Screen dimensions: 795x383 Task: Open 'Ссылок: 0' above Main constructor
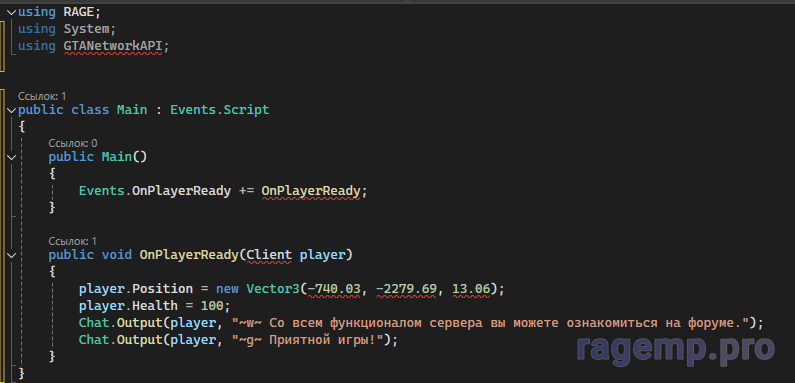[x=73, y=144]
